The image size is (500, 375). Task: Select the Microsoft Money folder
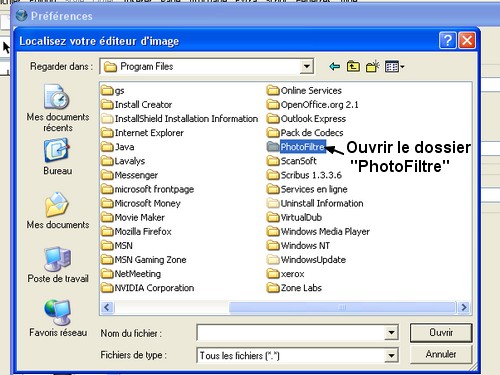tap(141, 203)
